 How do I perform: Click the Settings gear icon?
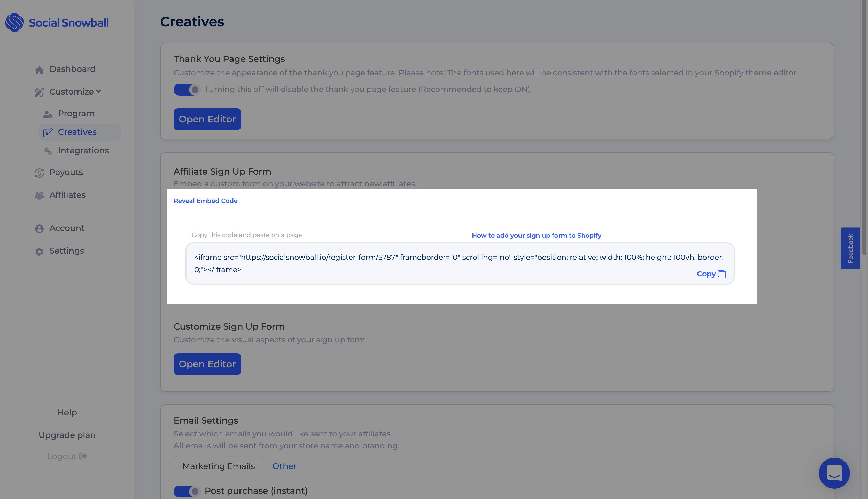coord(40,252)
